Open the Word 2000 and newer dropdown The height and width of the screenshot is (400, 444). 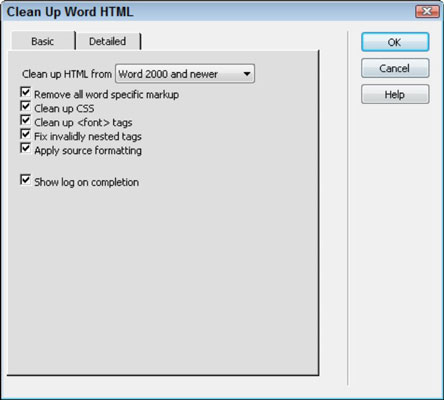[x=185, y=74]
